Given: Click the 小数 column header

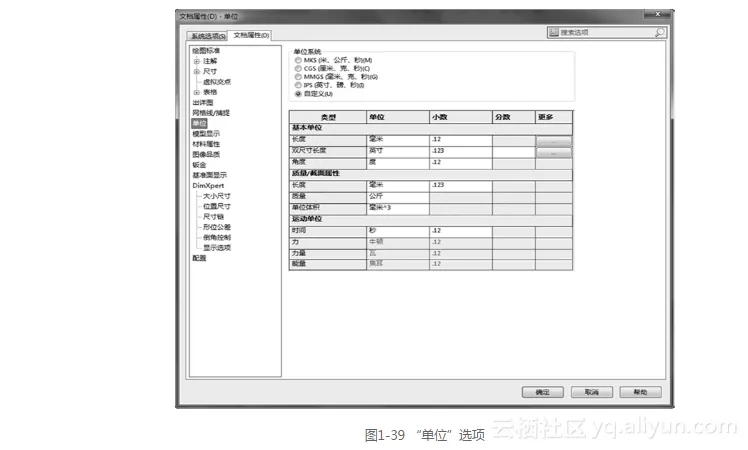Looking at the screenshot, I should coord(461,117).
